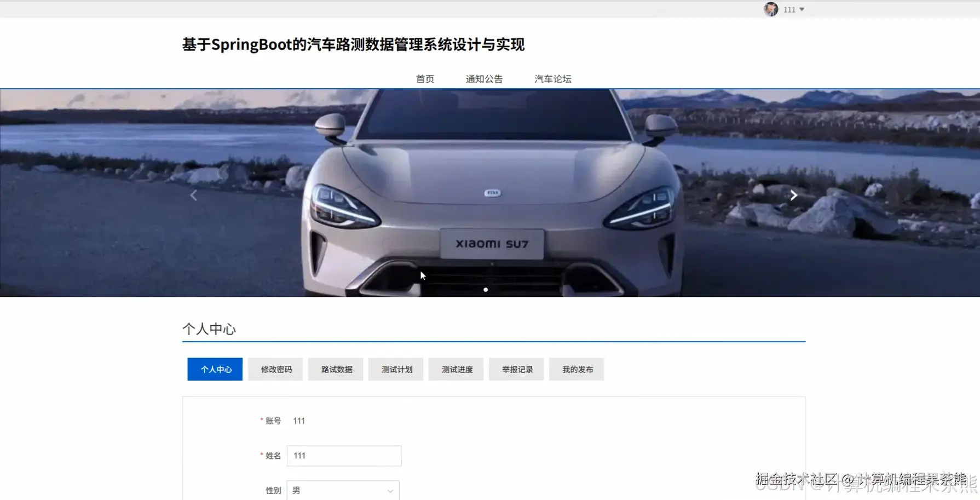Open the 举报记录 tab
980x500 pixels.
[x=516, y=369]
